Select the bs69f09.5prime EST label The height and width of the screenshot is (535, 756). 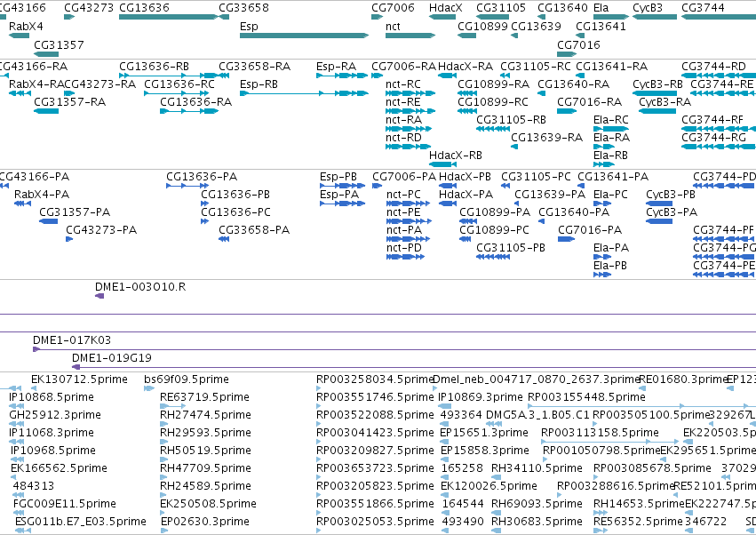(187, 379)
